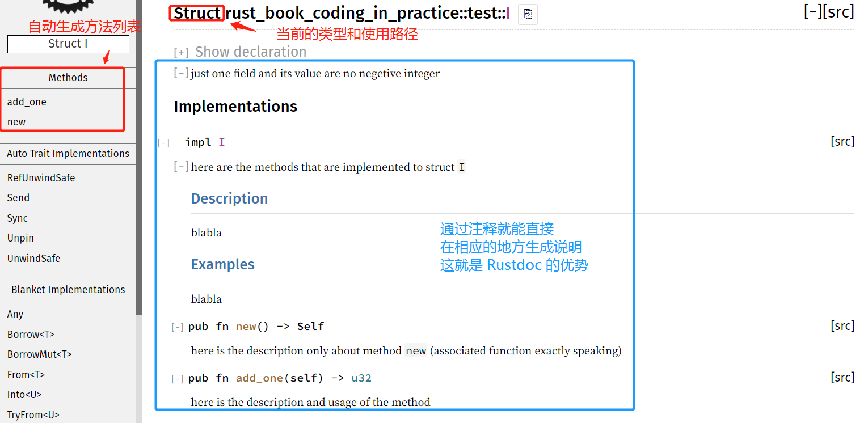Select new in the sidebar Methods list

[16, 122]
